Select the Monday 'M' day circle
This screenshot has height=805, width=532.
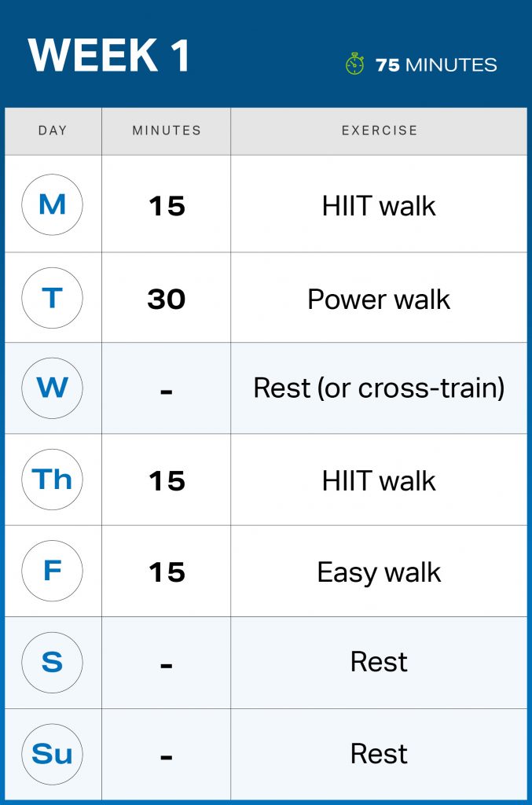click(x=52, y=204)
